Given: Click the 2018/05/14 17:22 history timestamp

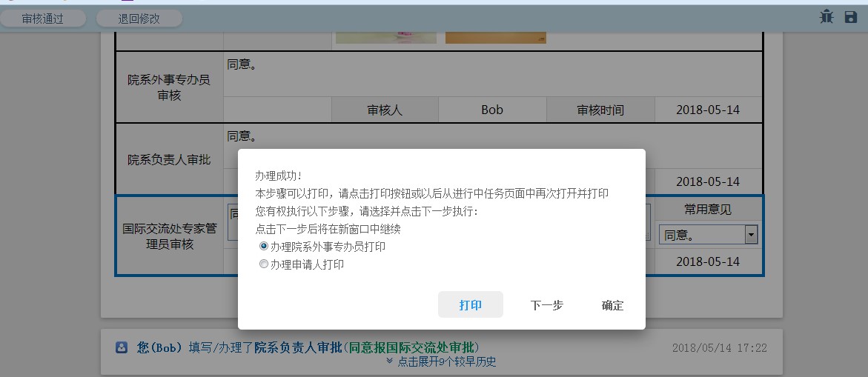Looking at the screenshot, I should click(719, 347).
